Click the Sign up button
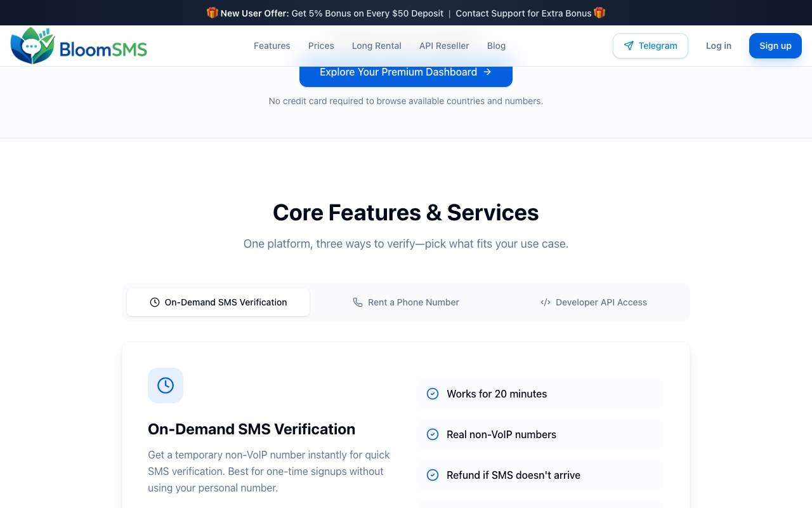 pyautogui.click(x=775, y=46)
